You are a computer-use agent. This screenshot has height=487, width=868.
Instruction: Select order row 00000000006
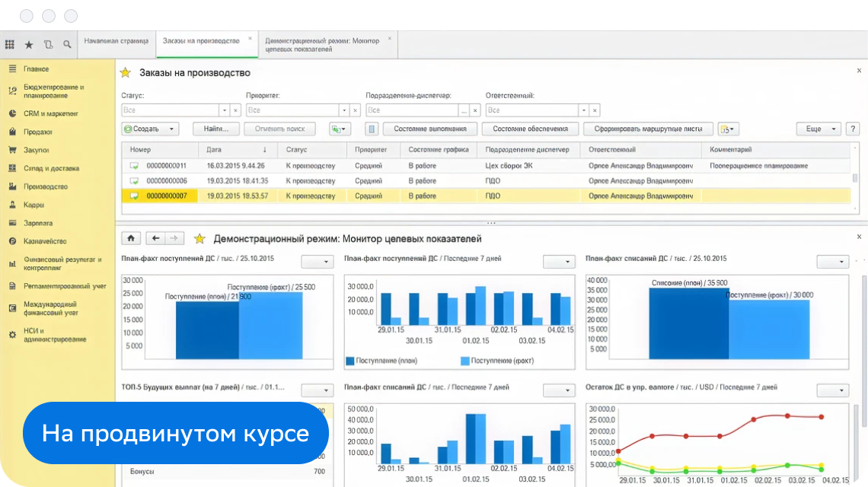point(167,181)
